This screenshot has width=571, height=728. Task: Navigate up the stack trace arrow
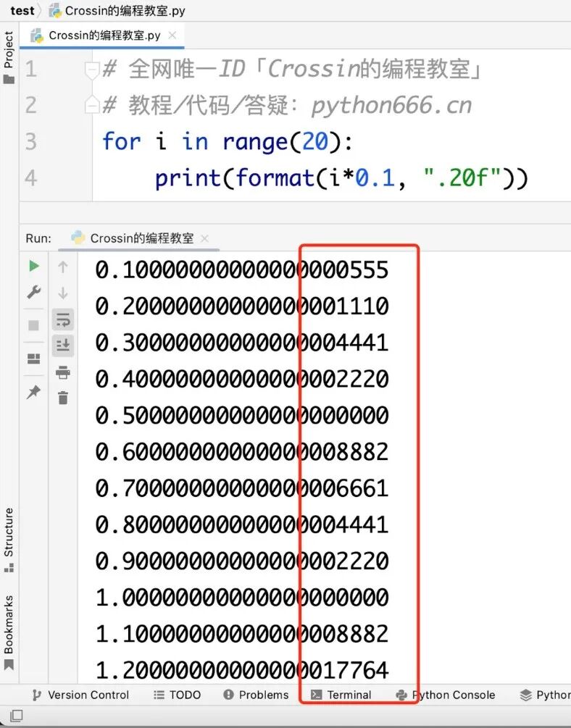(x=63, y=267)
